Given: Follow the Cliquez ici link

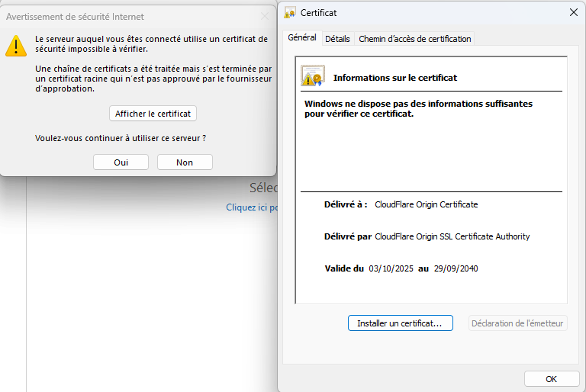Looking at the screenshot, I should [x=252, y=207].
